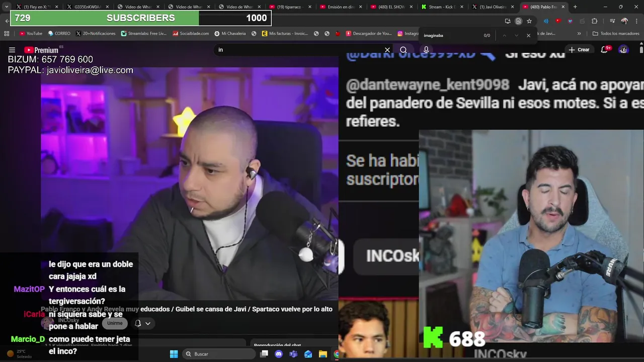The width and height of the screenshot is (644, 362).
Task: Open the Extensions puzzle icon
Action: click(594, 21)
